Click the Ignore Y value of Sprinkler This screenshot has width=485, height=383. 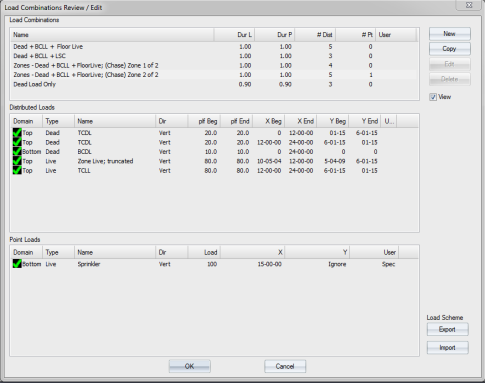(337, 264)
